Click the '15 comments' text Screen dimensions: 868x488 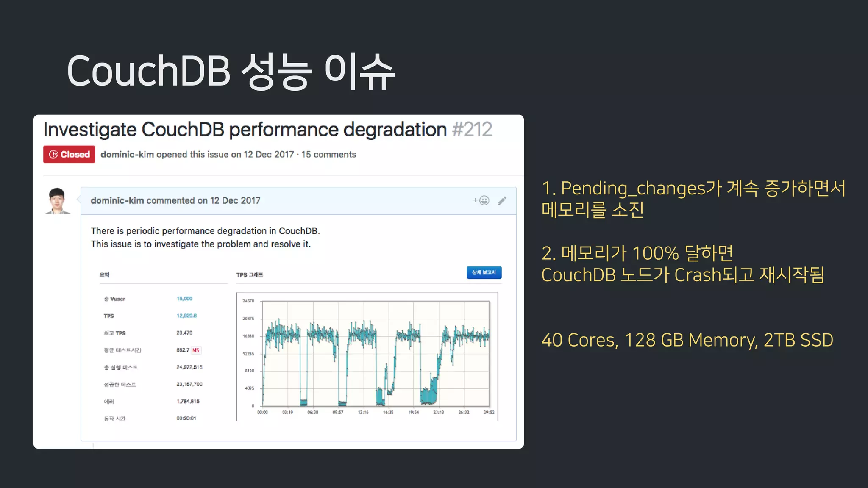point(328,155)
